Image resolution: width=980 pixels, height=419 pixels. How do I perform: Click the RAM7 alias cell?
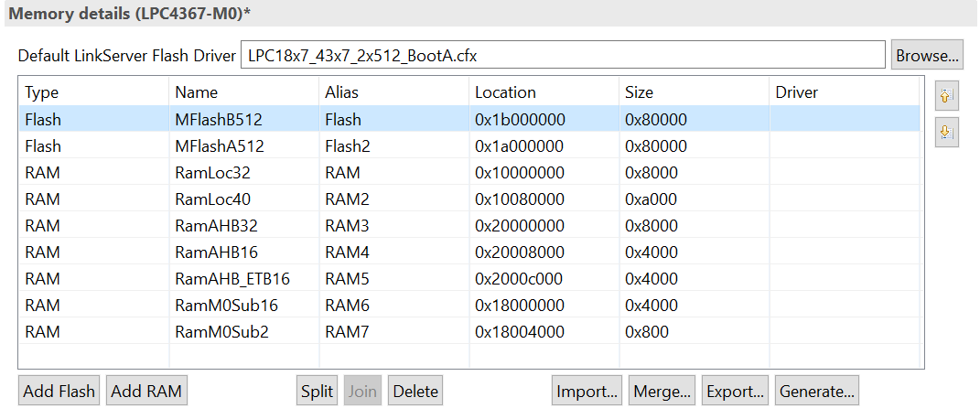[393, 331]
